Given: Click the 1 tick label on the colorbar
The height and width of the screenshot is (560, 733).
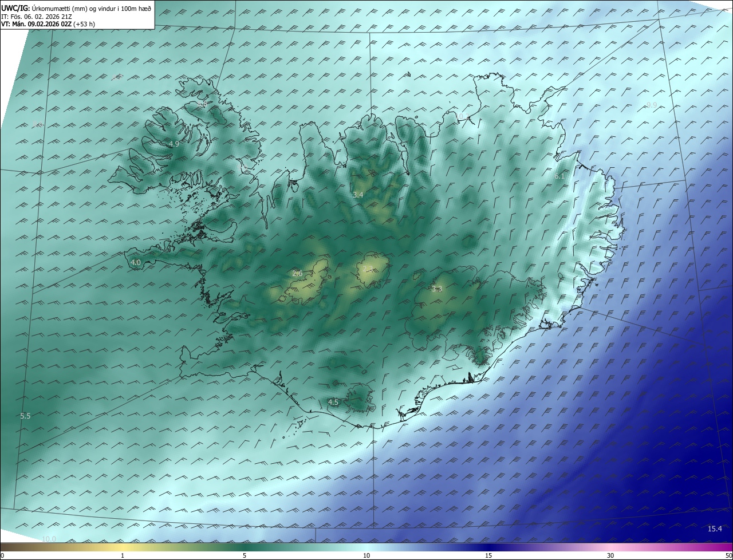Looking at the screenshot, I should [123, 555].
